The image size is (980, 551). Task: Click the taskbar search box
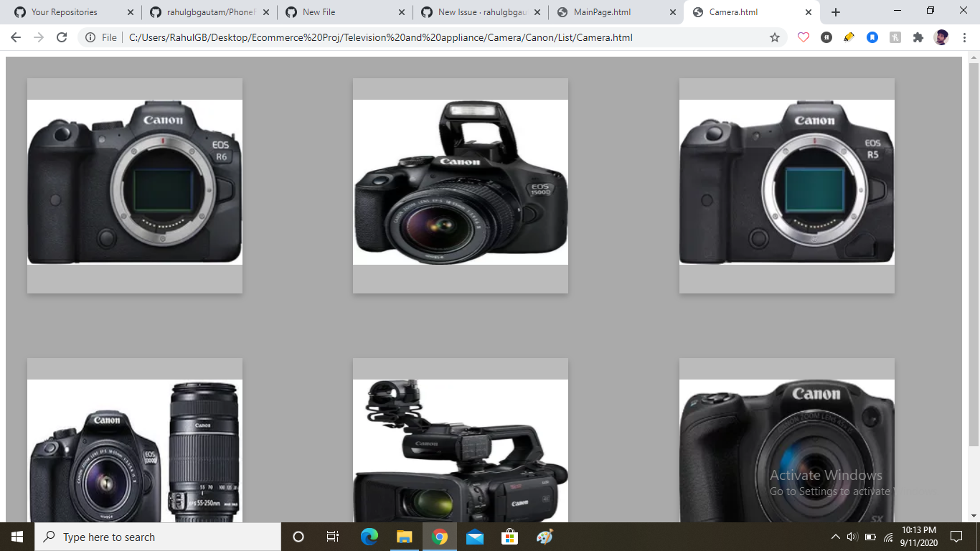[x=158, y=537]
